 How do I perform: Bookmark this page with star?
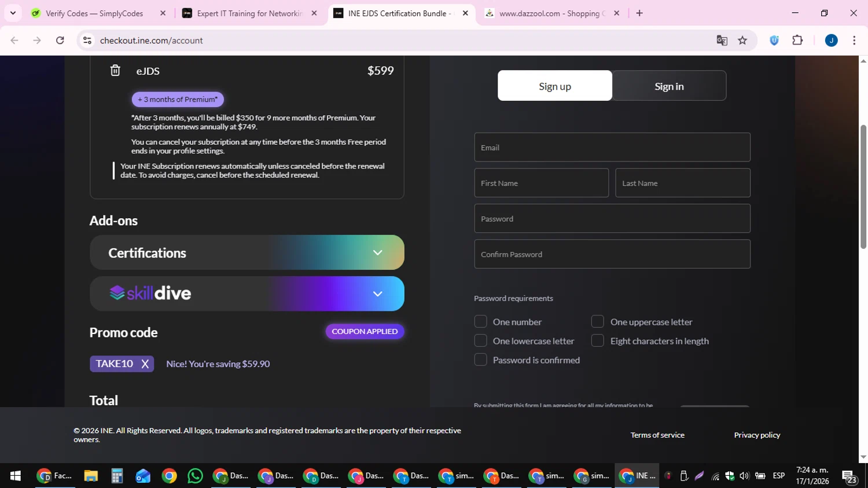click(x=742, y=41)
